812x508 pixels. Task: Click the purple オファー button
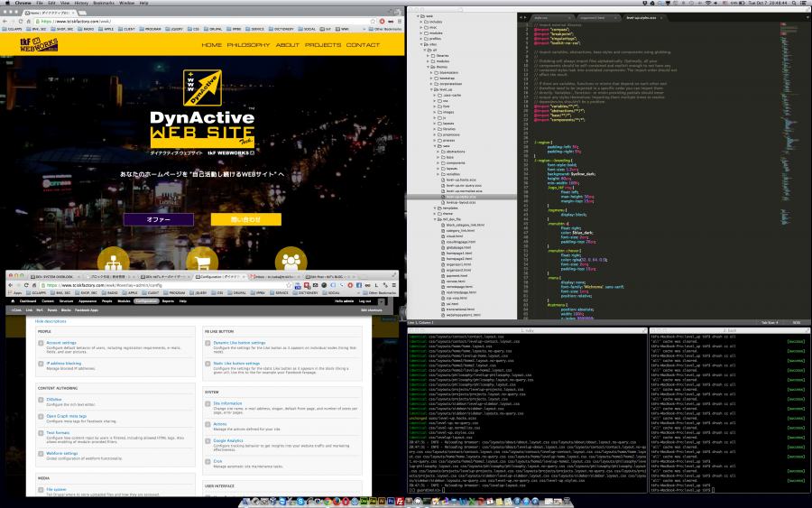[x=159, y=219]
